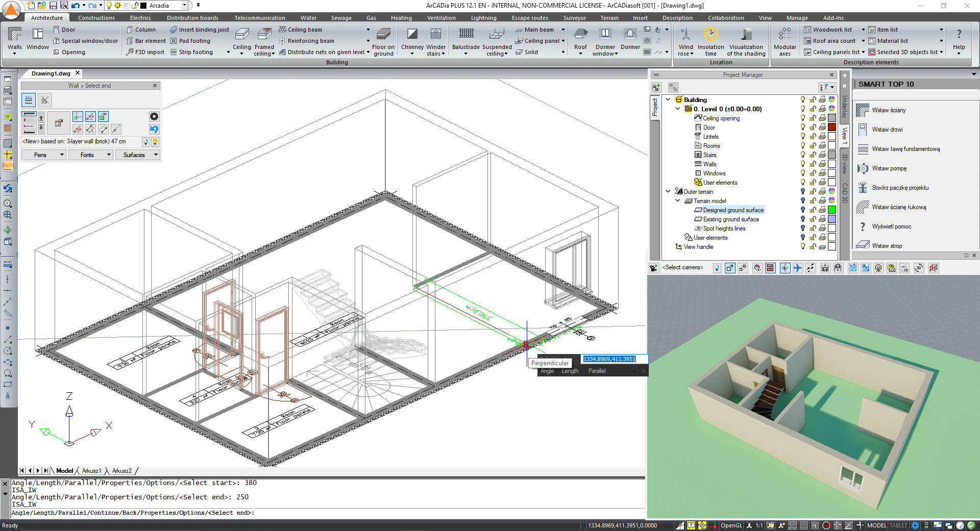This screenshot has height=531, width=980.
Task: Select the Walls tool in the ribbon
Action: tap(14, 40)
